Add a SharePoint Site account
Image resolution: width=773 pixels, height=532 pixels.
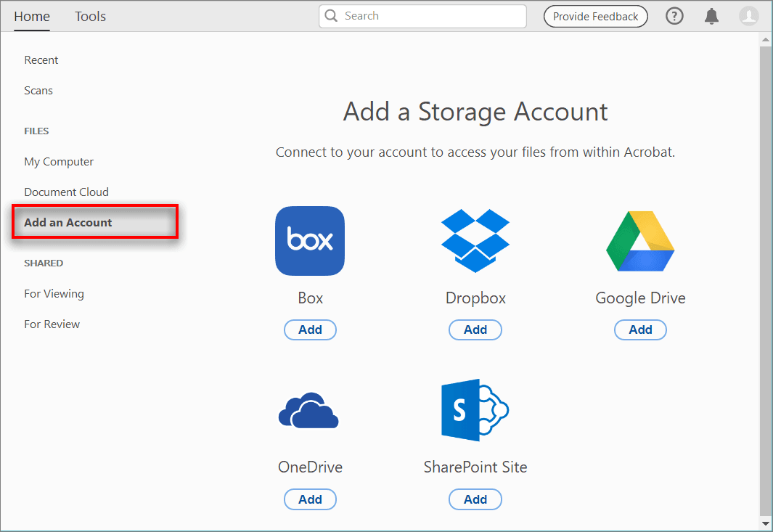pyautogui.click(x=475, y=499)
